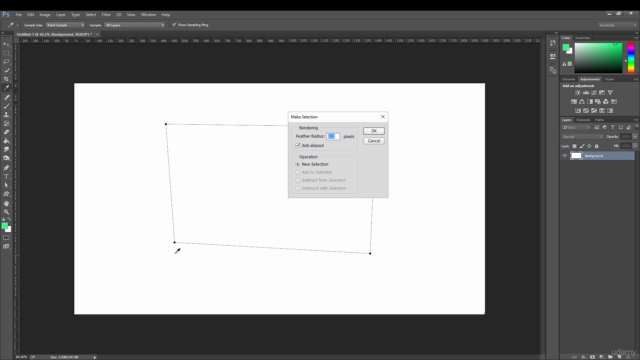The height and width of the screenshot is (360, 640).
Task: Select the Hand tool
Action: click(6, 203)
